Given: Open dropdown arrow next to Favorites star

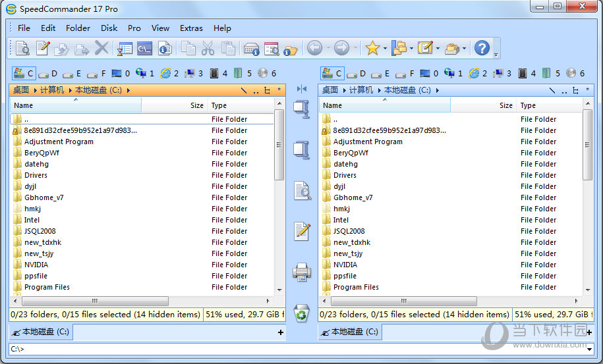Looking at the screenshot, I should click(385, 49).
